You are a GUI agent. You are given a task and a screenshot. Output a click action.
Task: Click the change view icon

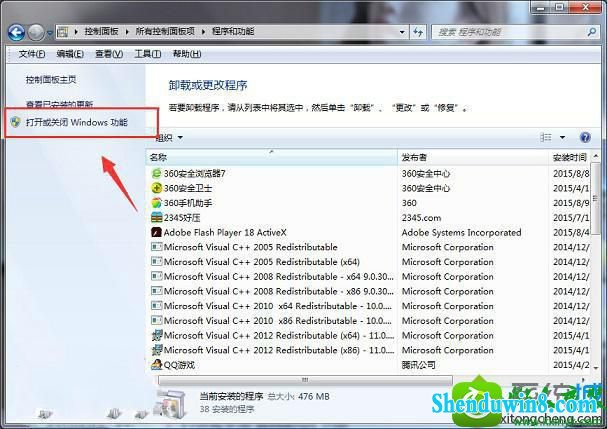pyautogui.click(x=545, y=137)
